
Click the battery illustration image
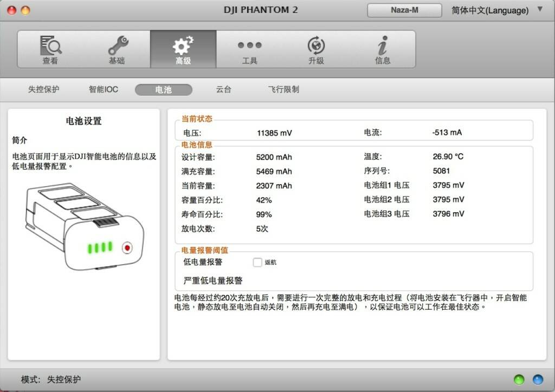(x=84, y=226)
